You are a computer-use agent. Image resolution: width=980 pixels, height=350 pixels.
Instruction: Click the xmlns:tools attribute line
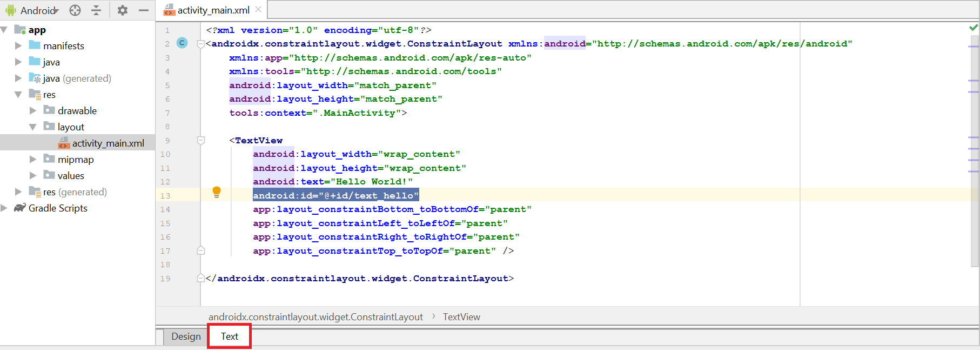(366, 71)
